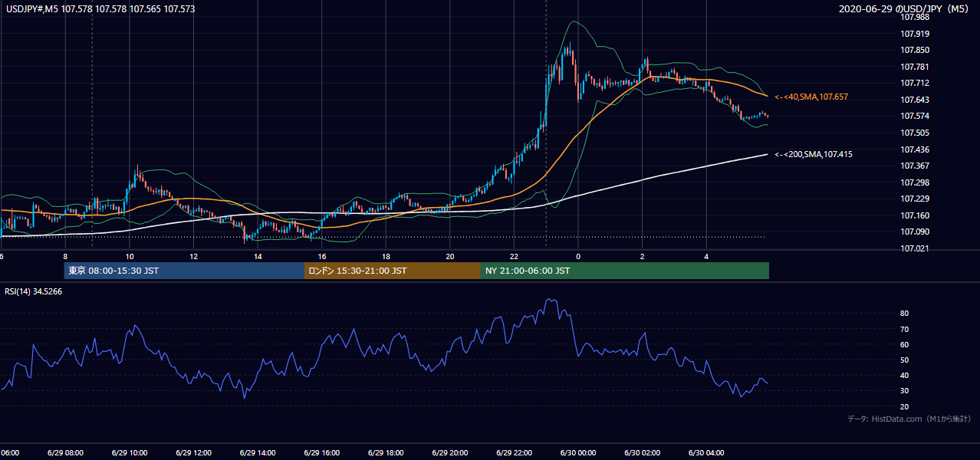Viewport: 980px width, 460px height.
Task: Select the chart title 2020-06-29 のUSD/JPY (M5)
Action: (x=906, y=9)
